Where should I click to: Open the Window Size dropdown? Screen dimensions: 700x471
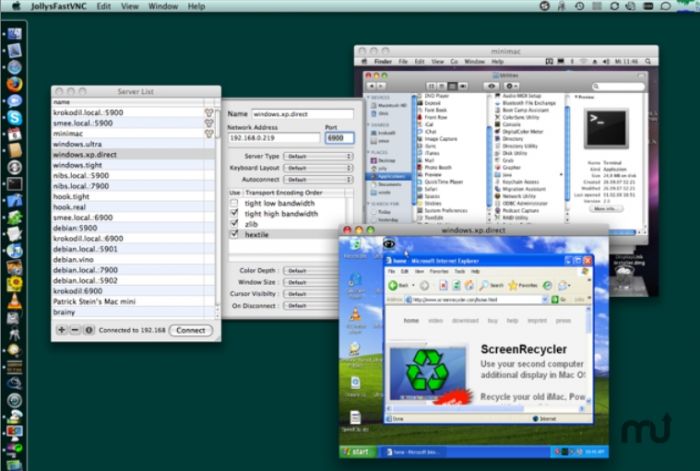311,282
